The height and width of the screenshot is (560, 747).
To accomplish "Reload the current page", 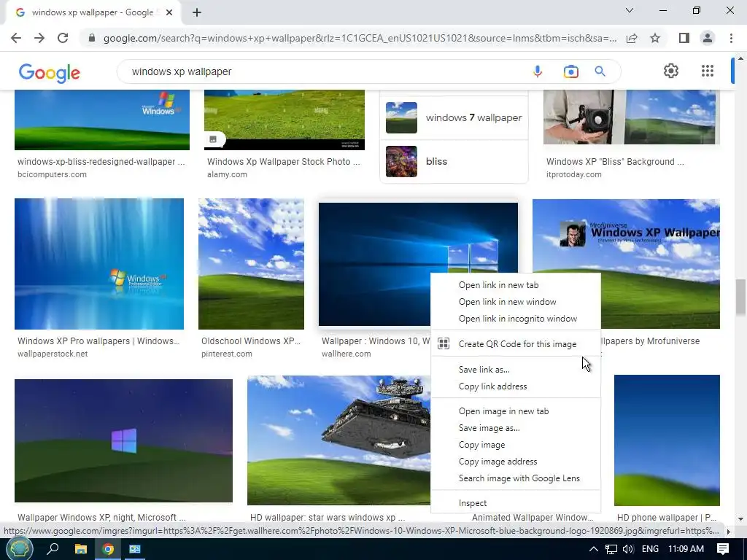I will (x=63, y=38).
